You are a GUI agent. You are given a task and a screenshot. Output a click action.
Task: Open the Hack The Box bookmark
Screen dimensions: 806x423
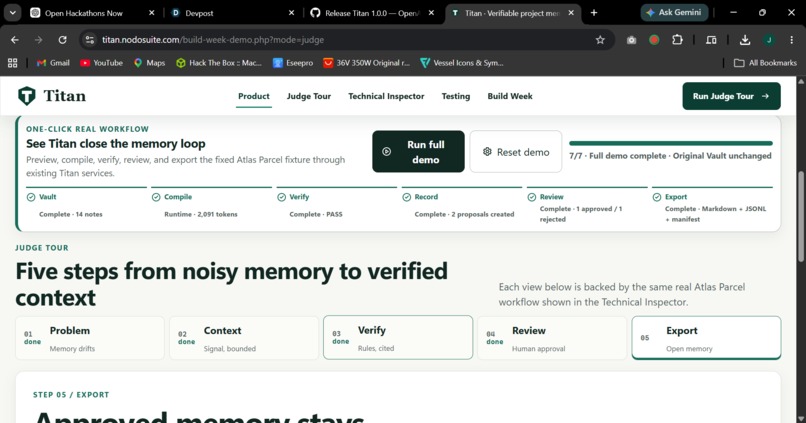click(219, 63)
